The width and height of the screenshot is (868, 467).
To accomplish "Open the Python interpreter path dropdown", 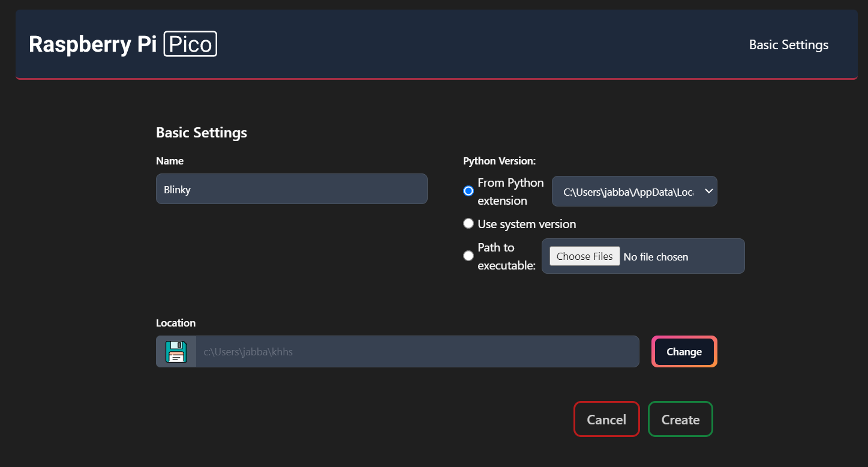I will [635, 191].
